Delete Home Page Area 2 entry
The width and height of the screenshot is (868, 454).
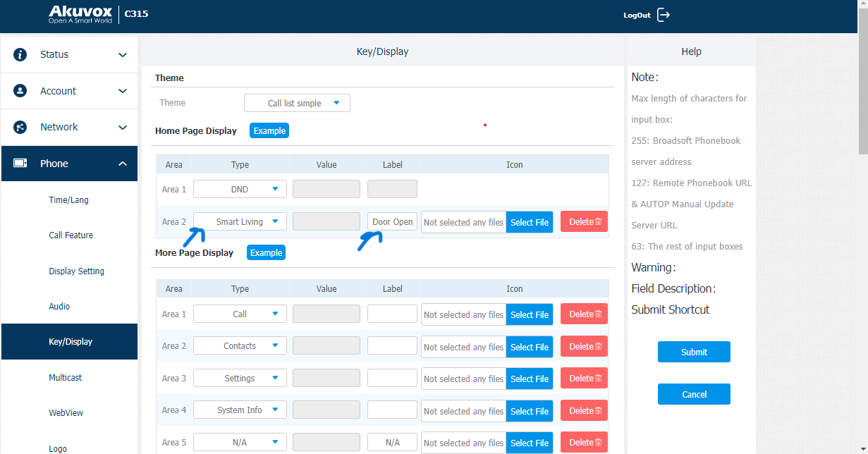584,221
